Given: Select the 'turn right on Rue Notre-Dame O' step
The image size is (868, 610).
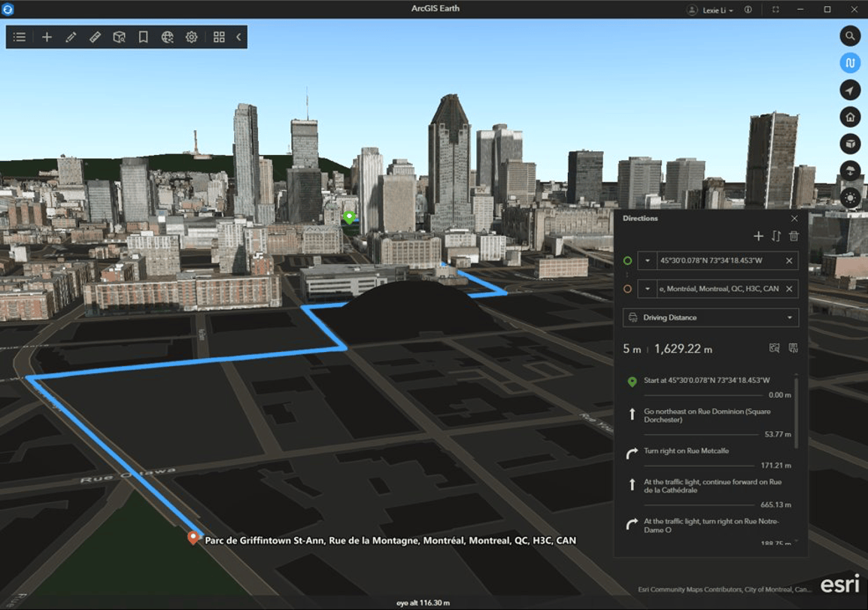Looking at the screenshot, I should 709,530.
